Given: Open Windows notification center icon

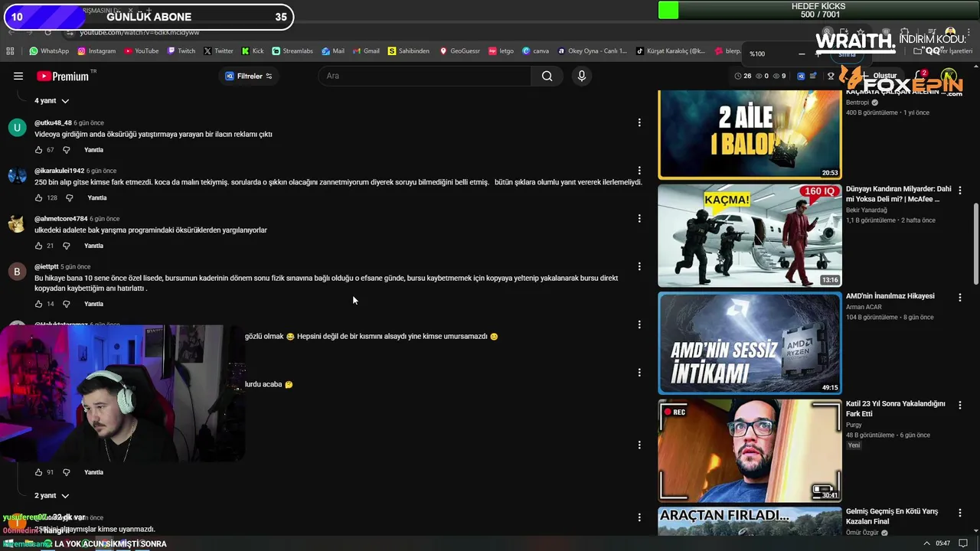Looking at the screenshot, I should pyautogui.click(x=963, y=543).
